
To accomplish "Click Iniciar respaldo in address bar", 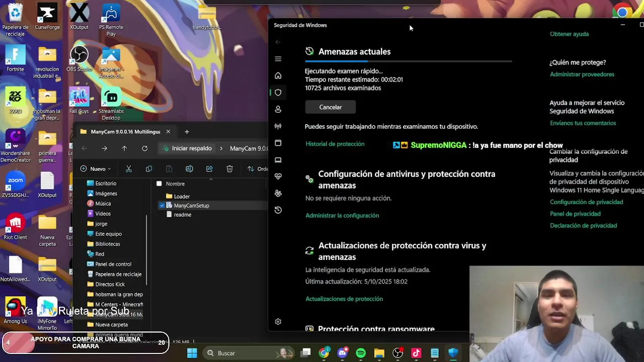I will coord(192,148).
